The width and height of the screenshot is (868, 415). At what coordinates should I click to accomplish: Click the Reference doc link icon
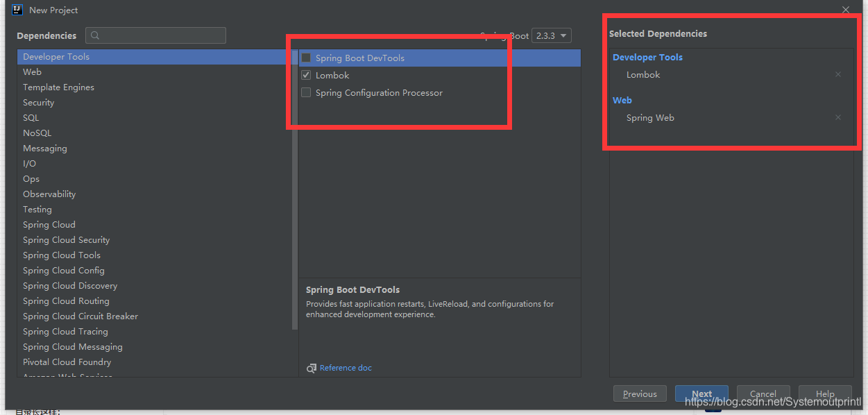312,368
